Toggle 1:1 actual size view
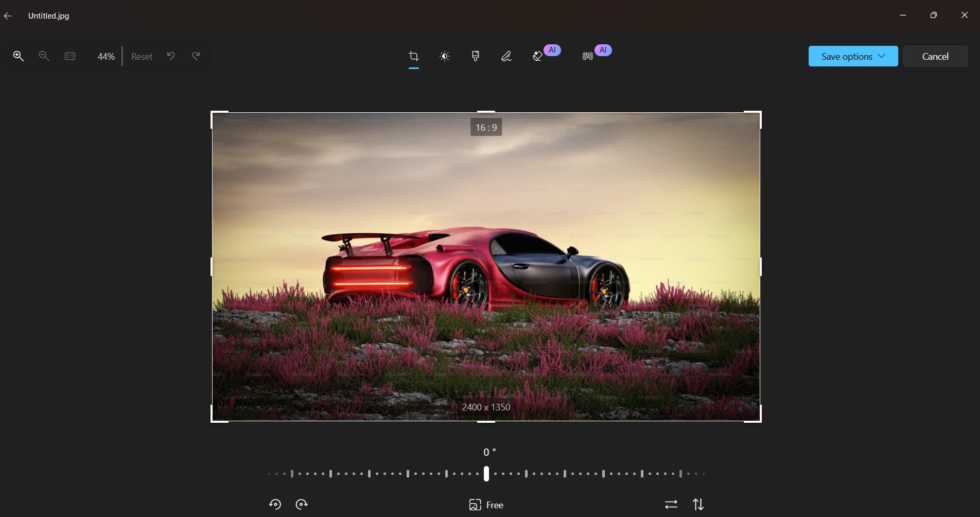 [69, 56]
